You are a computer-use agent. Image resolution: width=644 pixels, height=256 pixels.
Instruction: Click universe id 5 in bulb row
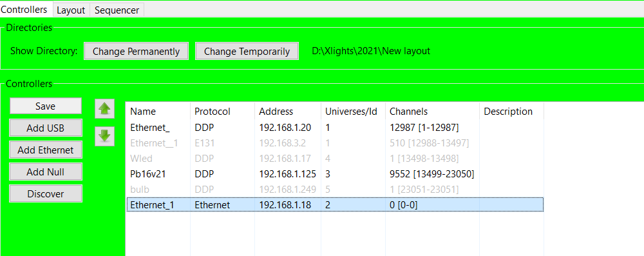pos(328,190)
